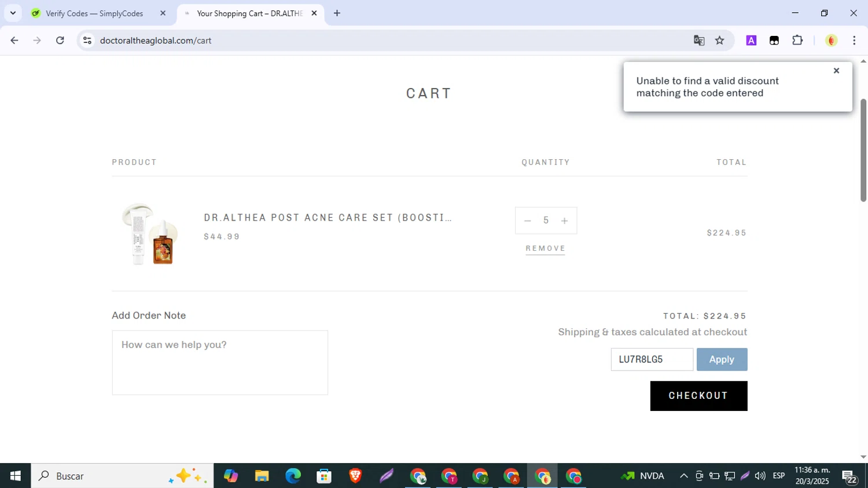Click the address bar URL

click(x=156, y=41)
